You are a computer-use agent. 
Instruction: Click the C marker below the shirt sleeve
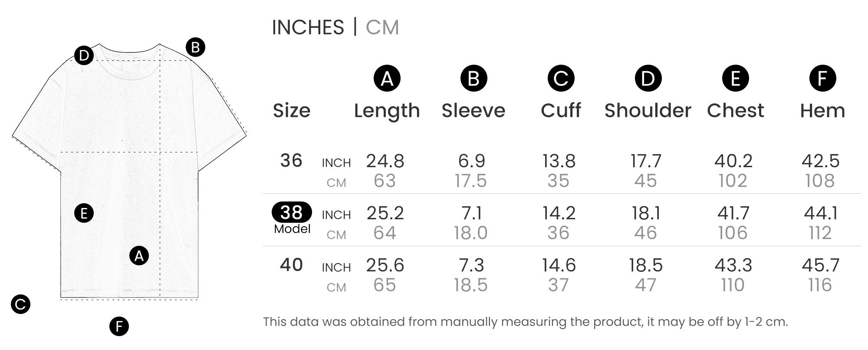pyautogui.click(x=20, y=304)
